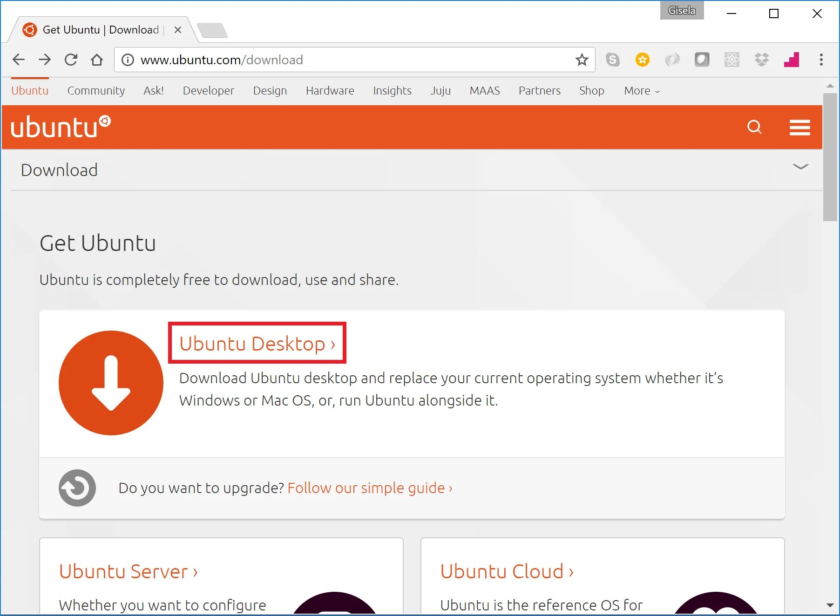Open the Partners nav link

point(540,91)
